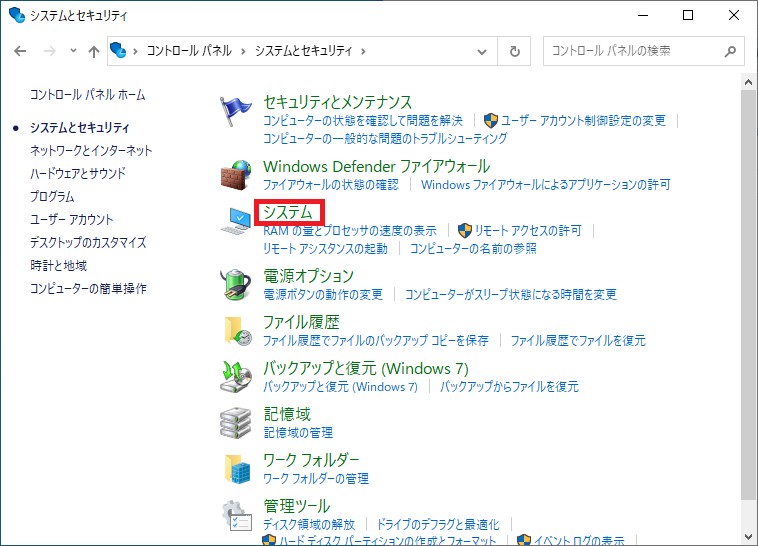Click コンピューターの状態を確認して問題を解決 link
The width and height of the screenshot is (758, 546).
click(363, 120)
